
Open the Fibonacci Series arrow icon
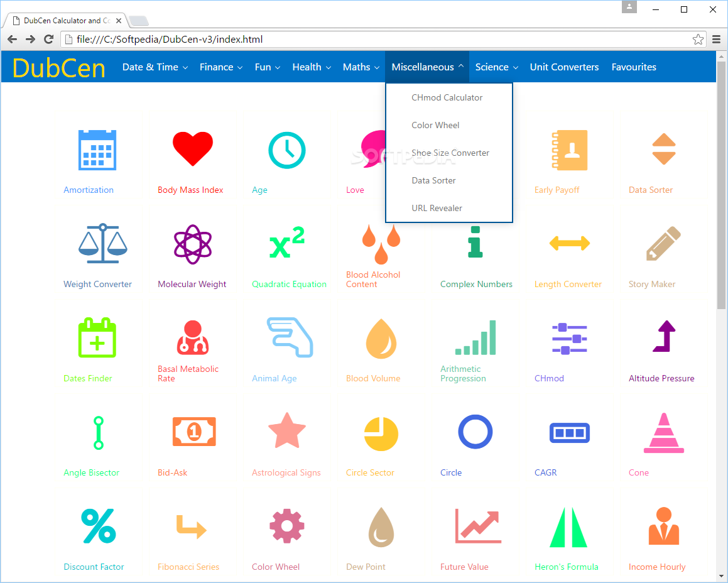click(x=192, y=527)
